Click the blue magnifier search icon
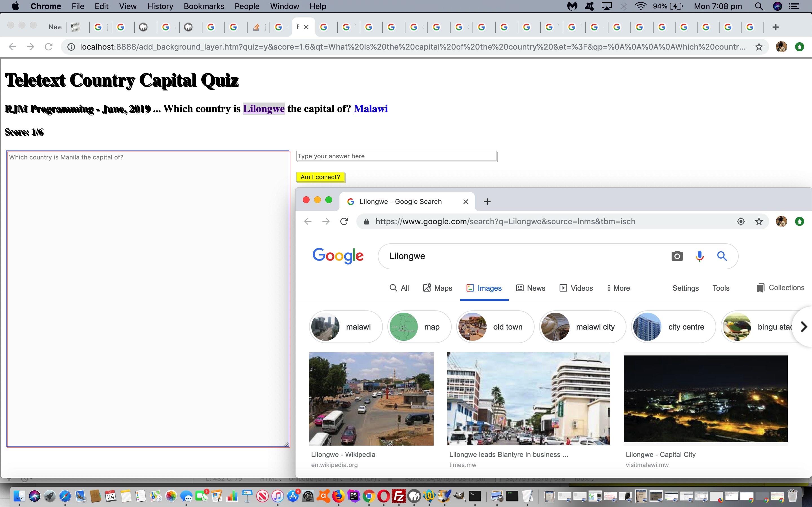812x507 pixels. tap(722, 256)
